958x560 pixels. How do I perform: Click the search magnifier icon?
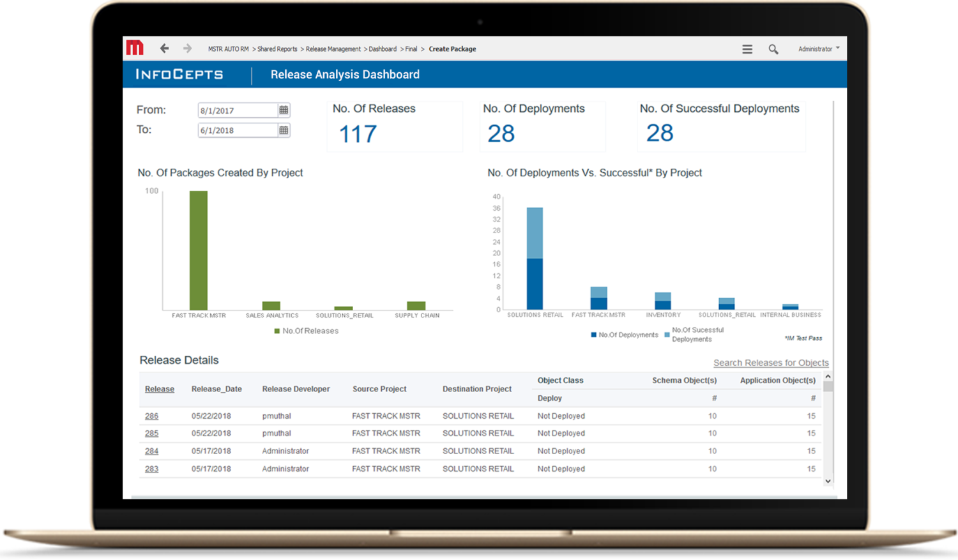pyautogui.click(x=773, y=49)
